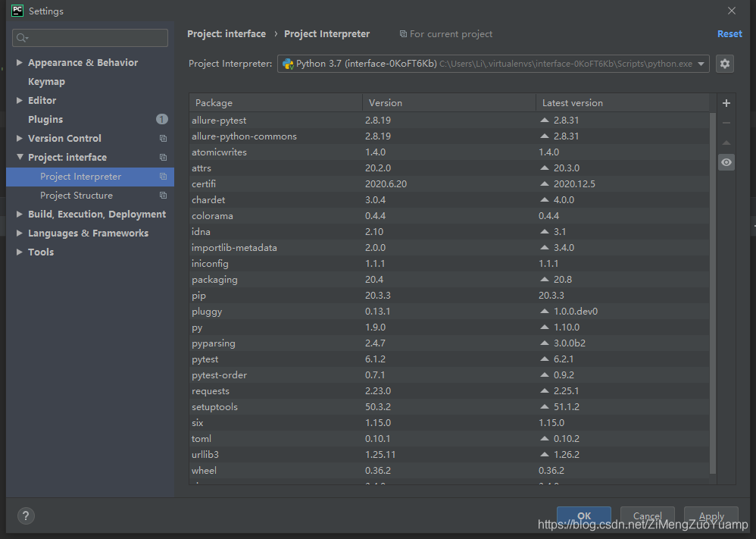
Task: Select the atomicwrites package row
Action: (x=449, y=152)
